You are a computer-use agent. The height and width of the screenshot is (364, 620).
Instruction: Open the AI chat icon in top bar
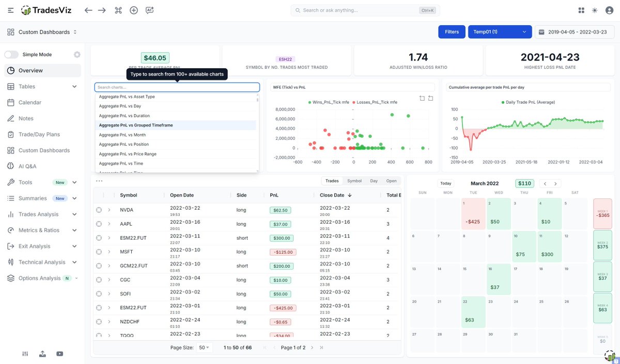[x=149, y=10]
